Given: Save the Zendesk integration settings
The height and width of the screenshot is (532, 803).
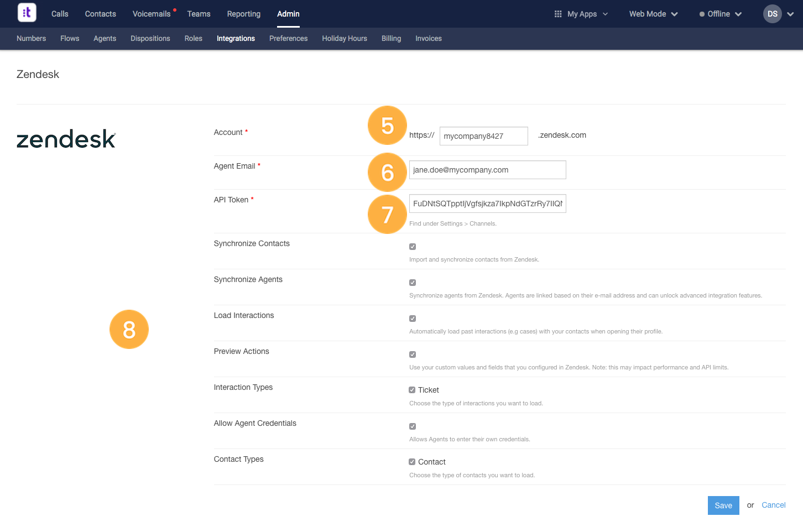Looking at the screenshot, I should coord(723,505).
